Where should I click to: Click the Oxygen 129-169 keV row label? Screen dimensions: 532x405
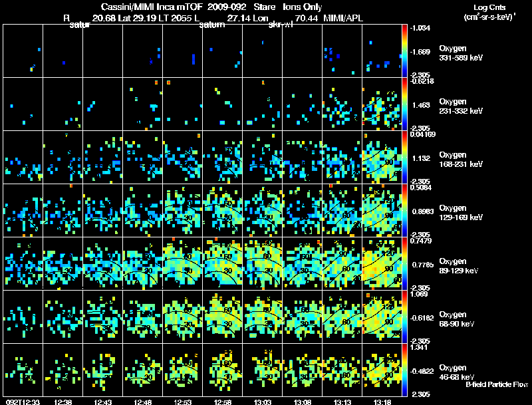pos(461,213)
